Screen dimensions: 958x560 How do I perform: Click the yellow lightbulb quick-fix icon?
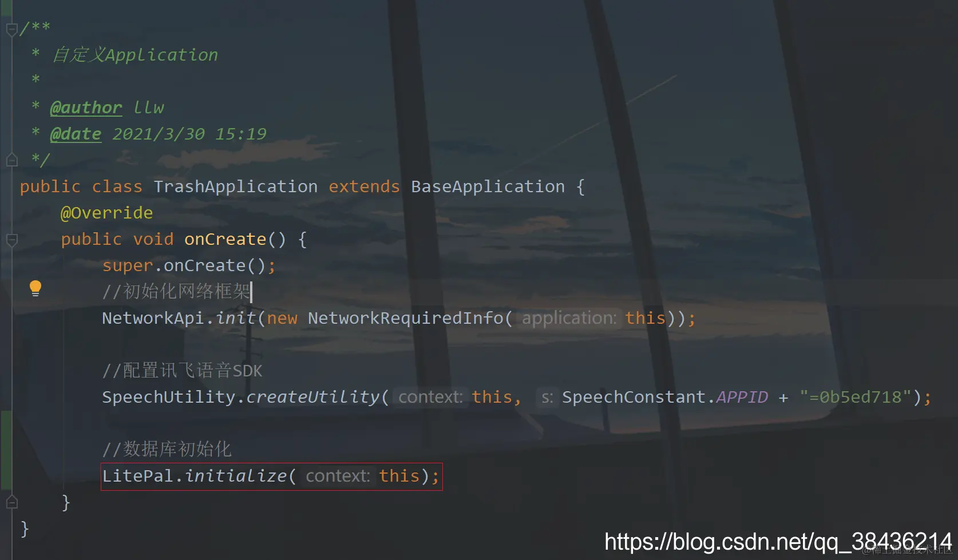tap(35, 288)
